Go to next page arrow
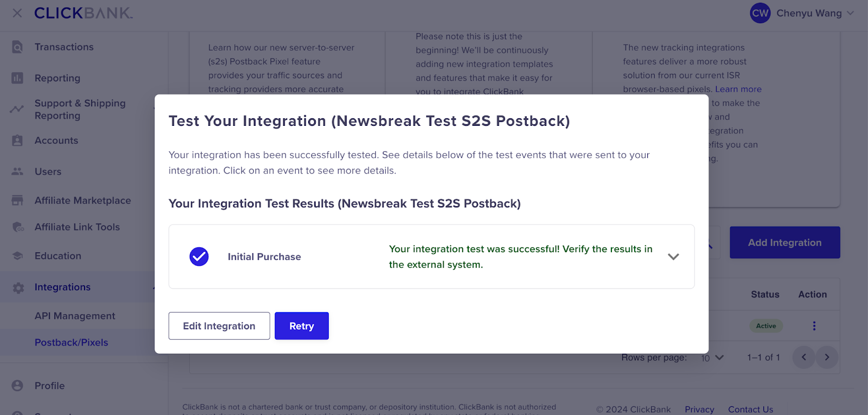This screenshot has height=415, width=868. pos(827,357)
